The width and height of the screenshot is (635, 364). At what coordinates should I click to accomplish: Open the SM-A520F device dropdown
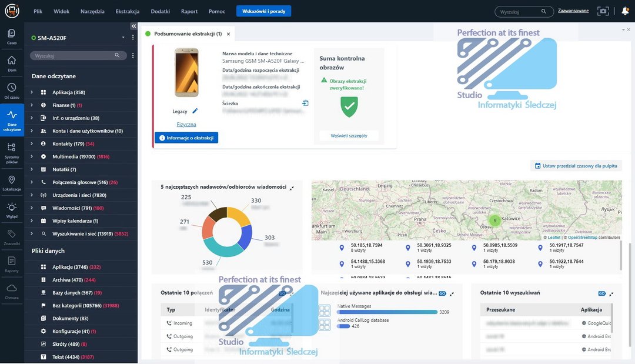pyautogui.click(x=123, y=38)
